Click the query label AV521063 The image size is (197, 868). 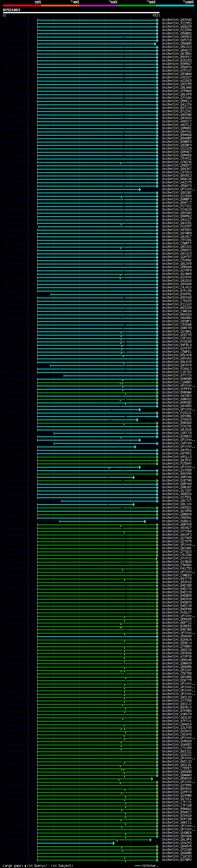[11, 10]
